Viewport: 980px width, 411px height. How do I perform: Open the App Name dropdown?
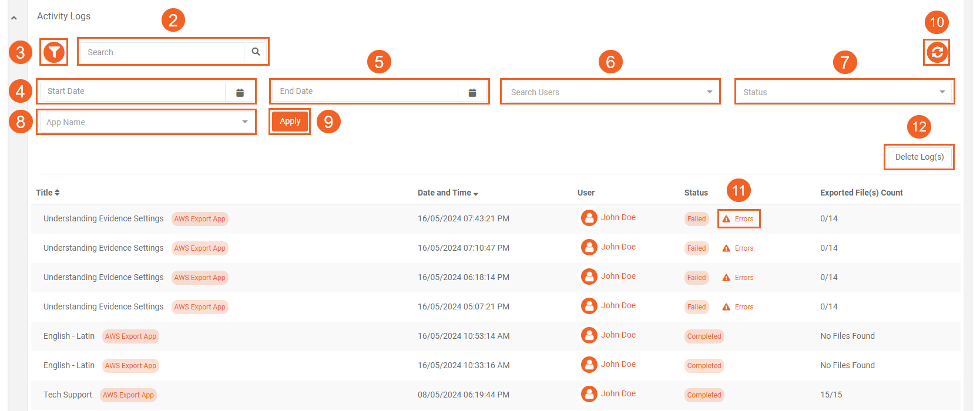tap(146, 122)
